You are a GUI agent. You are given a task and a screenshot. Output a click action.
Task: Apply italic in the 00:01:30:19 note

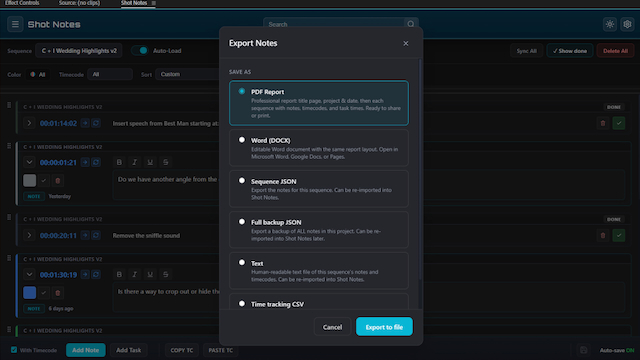(135, 275)
